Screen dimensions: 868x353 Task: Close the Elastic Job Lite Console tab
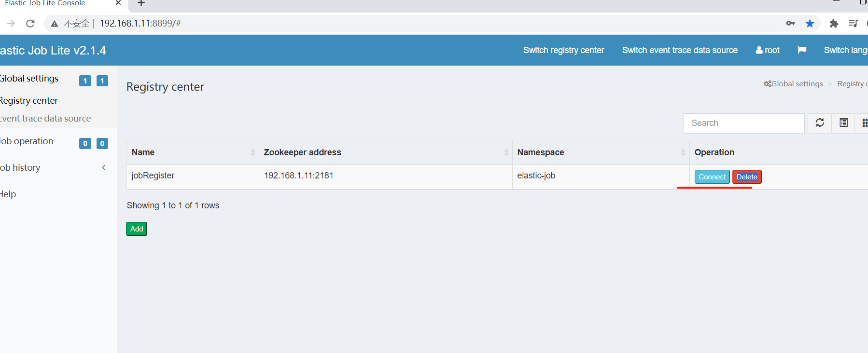[x=118, y=3]
